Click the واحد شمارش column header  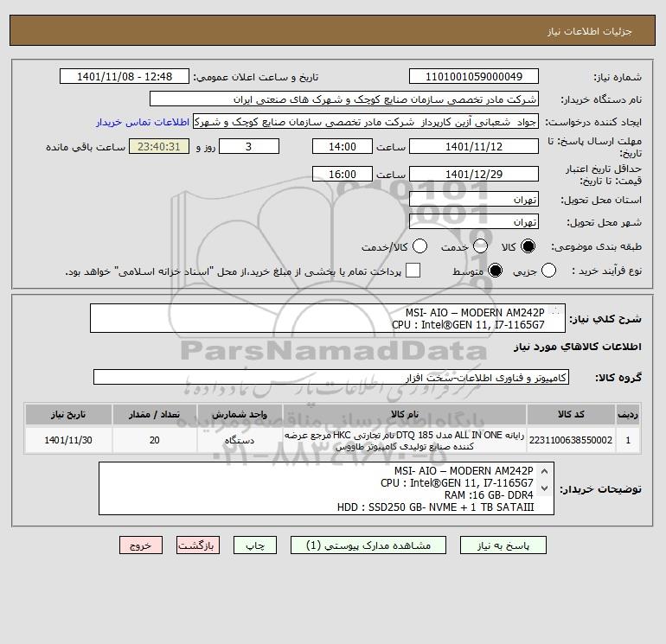240,414
